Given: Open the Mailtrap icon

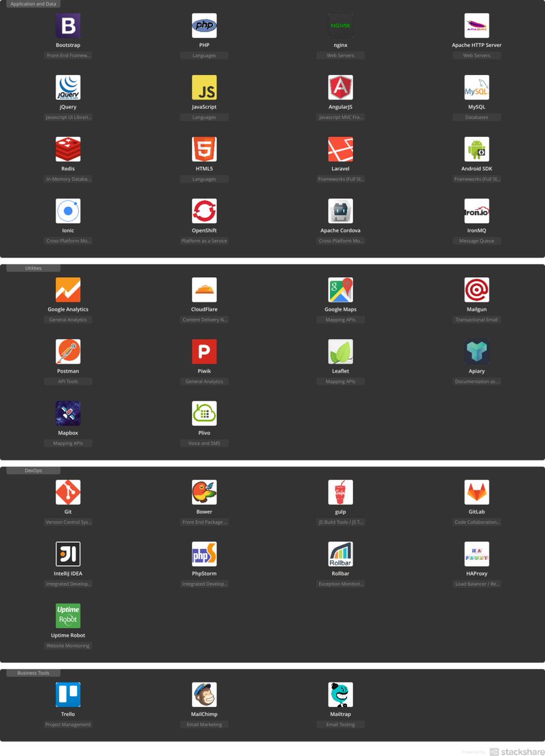Looking at the screenshot, I should (341, 694).
